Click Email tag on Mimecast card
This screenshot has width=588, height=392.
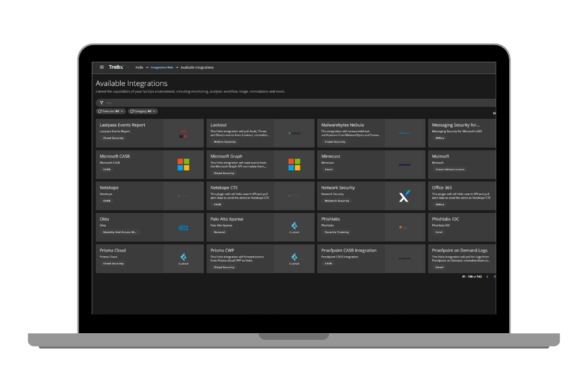pyautogui.click(x=329, y=170)
